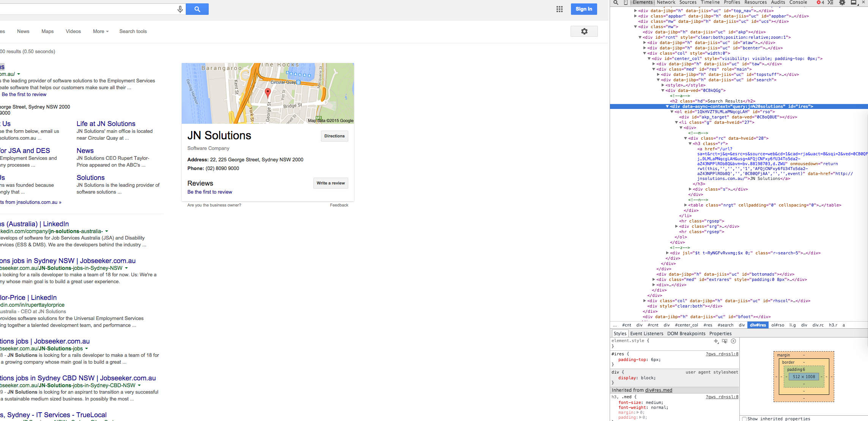Open dropdown arrow for Sydney-CBD-NSW result URL

(139, 385)
